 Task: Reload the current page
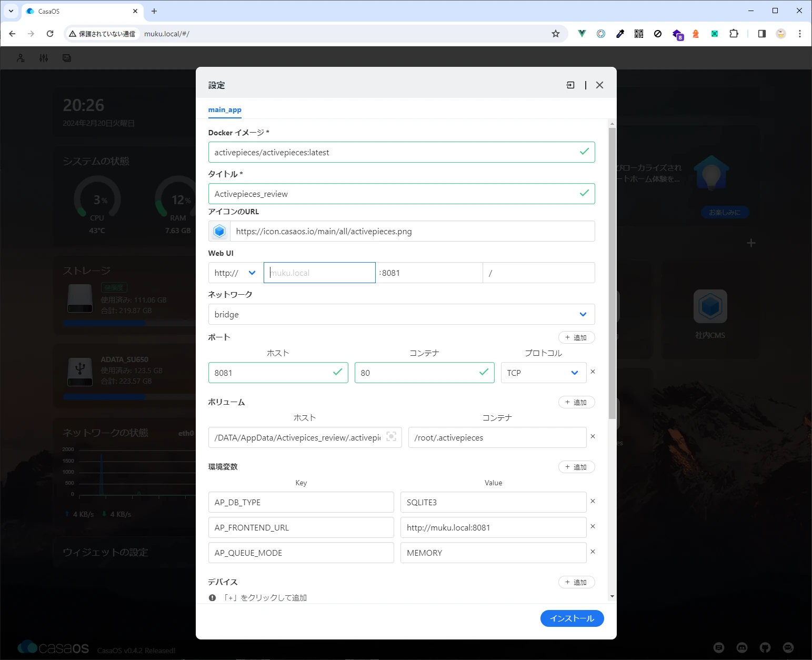[50, 34]
